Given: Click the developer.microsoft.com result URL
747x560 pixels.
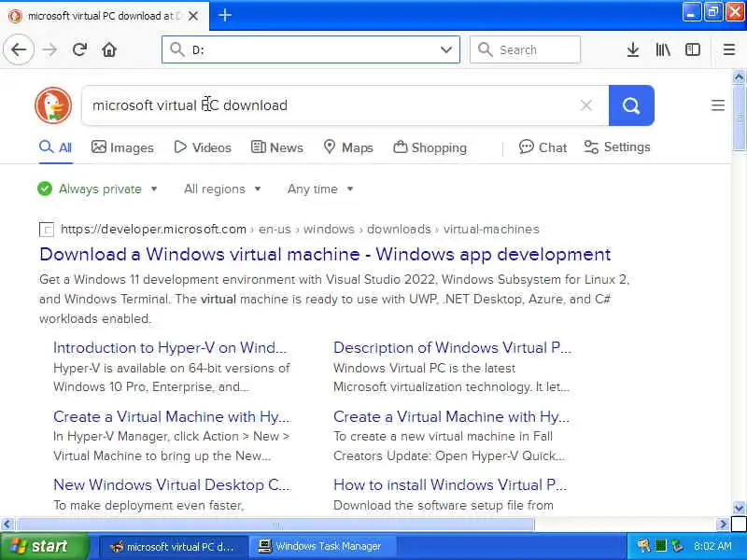Looking at the screenshot, I should (300, 229).
